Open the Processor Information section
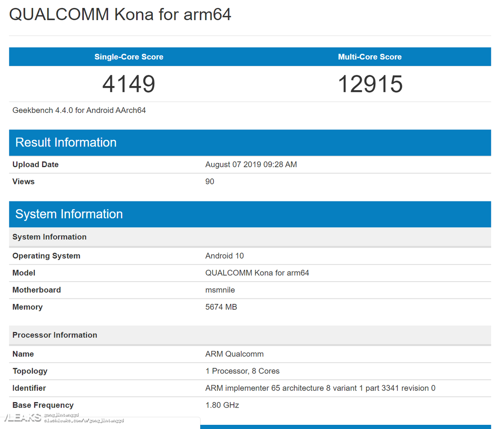The width and height of the screenshot is (504, 429). coord(55,335)
